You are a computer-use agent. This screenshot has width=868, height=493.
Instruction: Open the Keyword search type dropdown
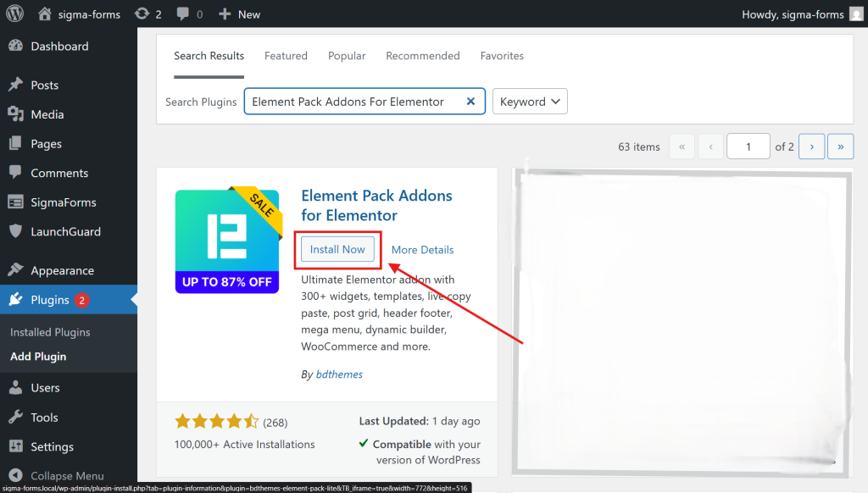[x=530, y=102]
